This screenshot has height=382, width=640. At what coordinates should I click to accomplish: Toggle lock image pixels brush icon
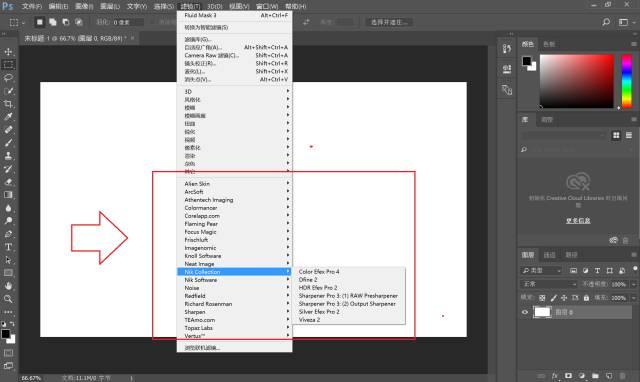point(553,298)
